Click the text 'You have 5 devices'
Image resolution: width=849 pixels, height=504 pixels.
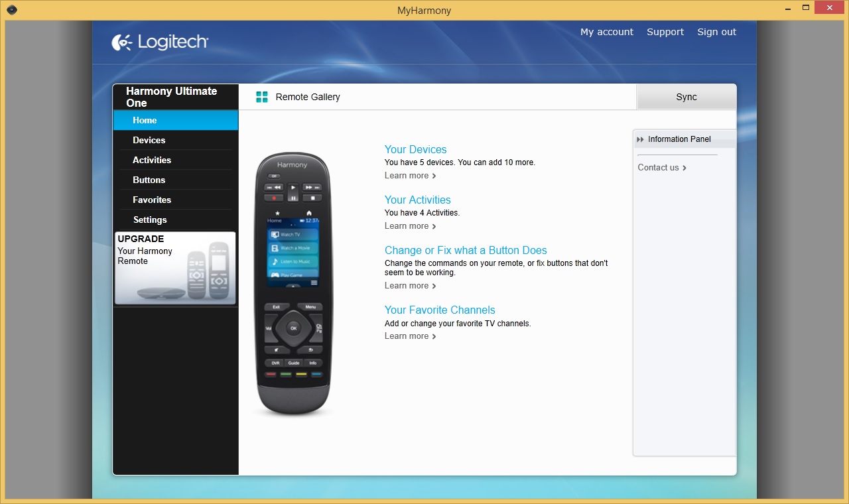[x=419, y=162]
